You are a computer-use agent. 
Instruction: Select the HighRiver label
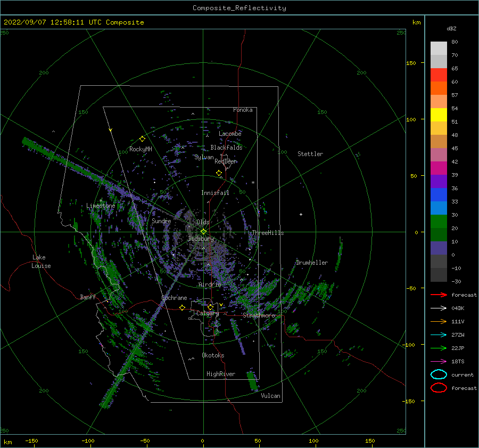pos(221,374)
